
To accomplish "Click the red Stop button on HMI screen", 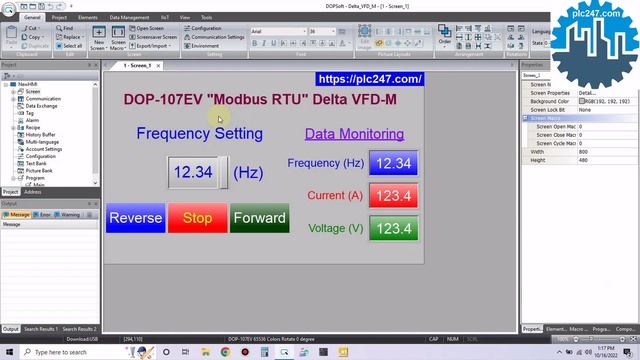I will pyautogui.click(x=198, y=218).
